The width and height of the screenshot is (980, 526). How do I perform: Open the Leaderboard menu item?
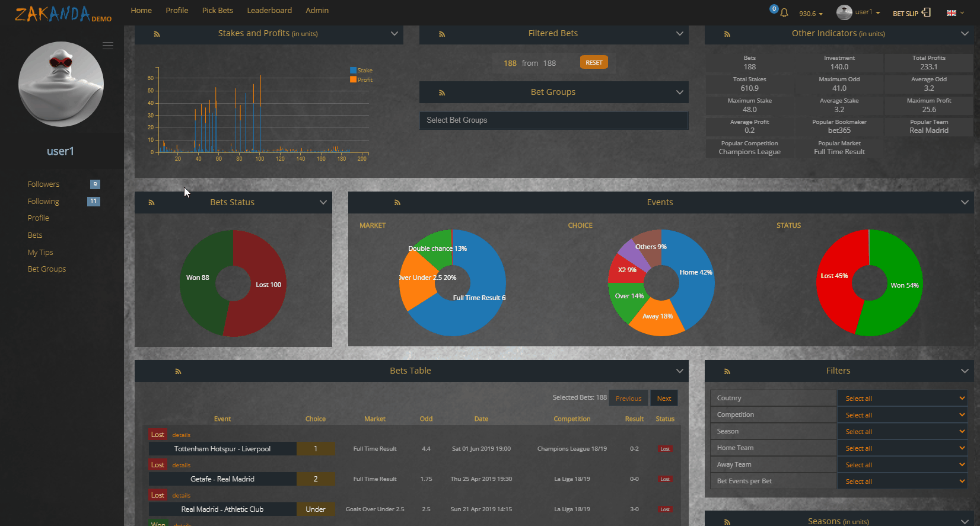click(x=269, y=11)
